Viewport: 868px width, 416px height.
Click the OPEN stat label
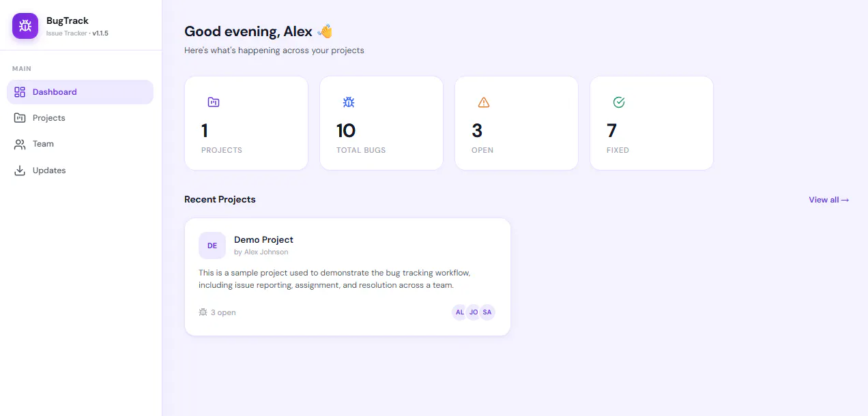pyautogui.click(x=482, y=150)
